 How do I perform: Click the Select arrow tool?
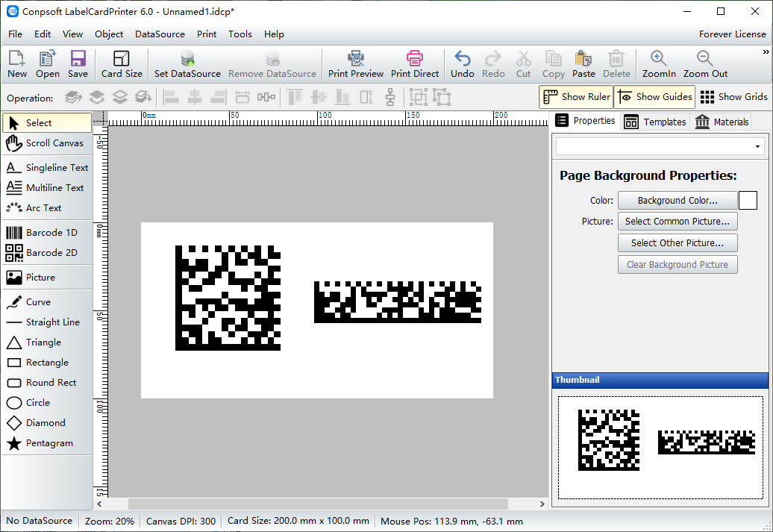[x=47, y=123]
